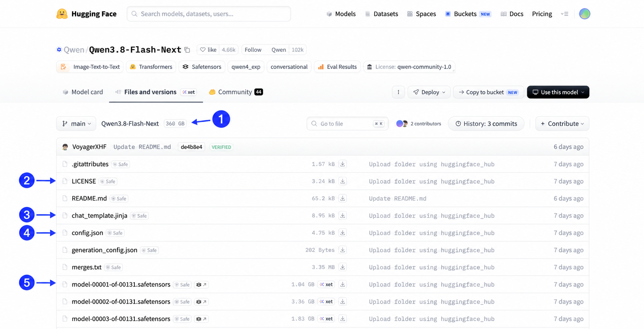Click the Update README.md commit message in header row
The image size is (644, 329).
point(142,147)
